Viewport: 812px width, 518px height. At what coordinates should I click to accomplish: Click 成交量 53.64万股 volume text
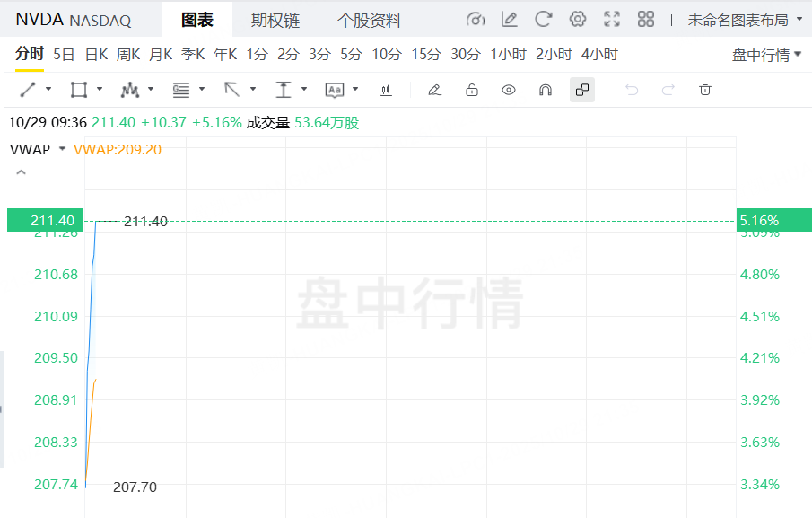(302, 123)
